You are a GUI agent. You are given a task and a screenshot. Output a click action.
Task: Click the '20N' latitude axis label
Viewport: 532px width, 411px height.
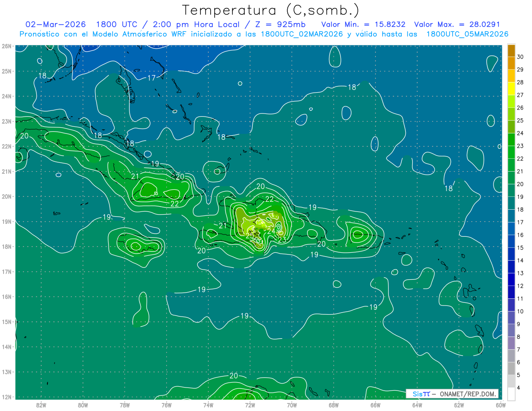[x=6, y=196]
